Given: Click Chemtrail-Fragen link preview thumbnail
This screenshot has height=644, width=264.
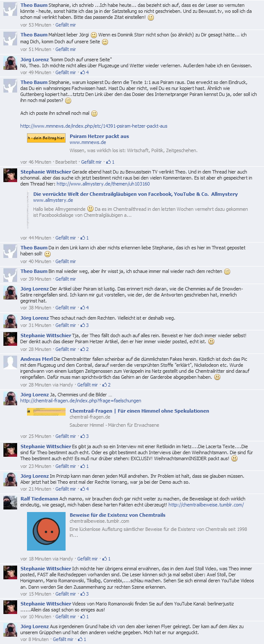Looking at the screenshot, I should (x=46, y=412).
